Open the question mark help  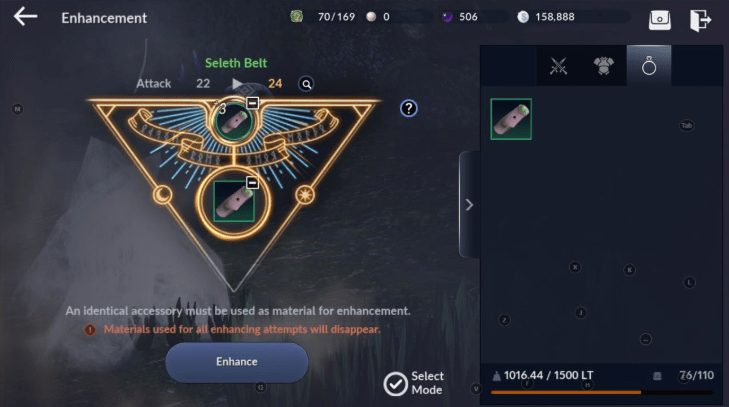pos(409,108)
